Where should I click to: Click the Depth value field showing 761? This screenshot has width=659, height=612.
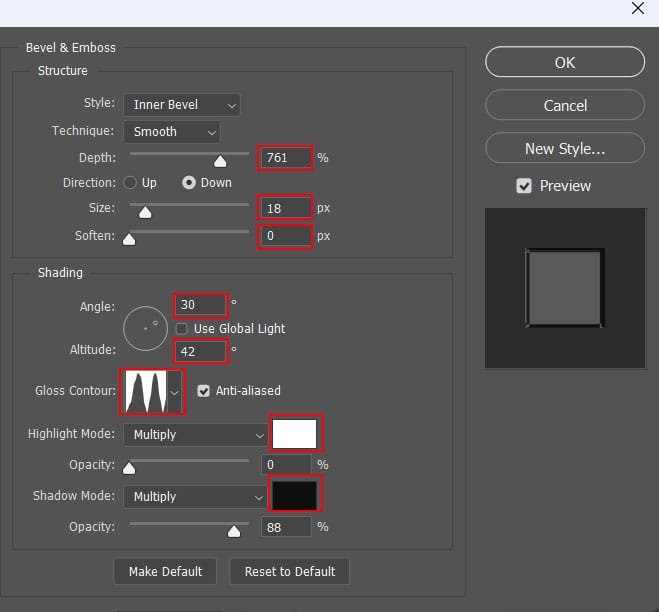click(x=285, y=157)
